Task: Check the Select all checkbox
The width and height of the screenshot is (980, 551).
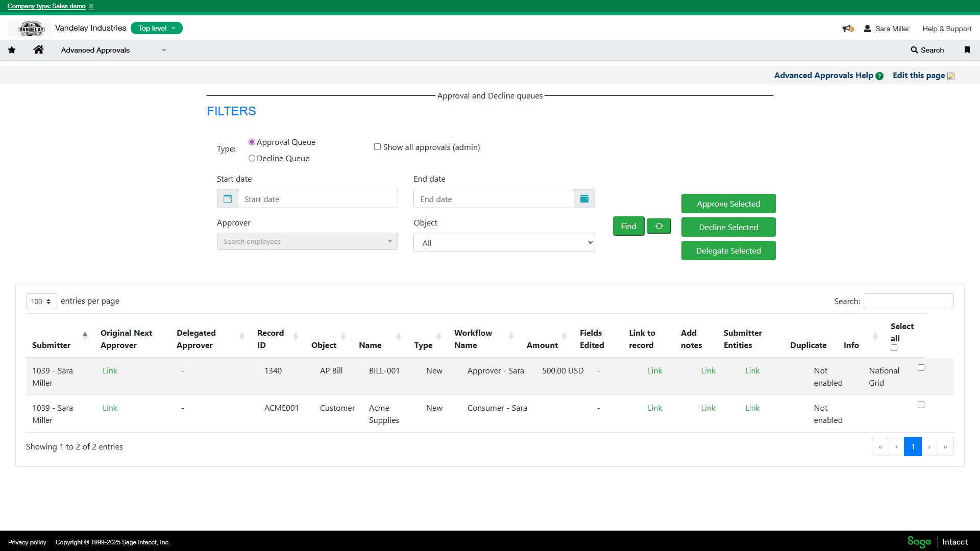Action: (x=894, y=348)
